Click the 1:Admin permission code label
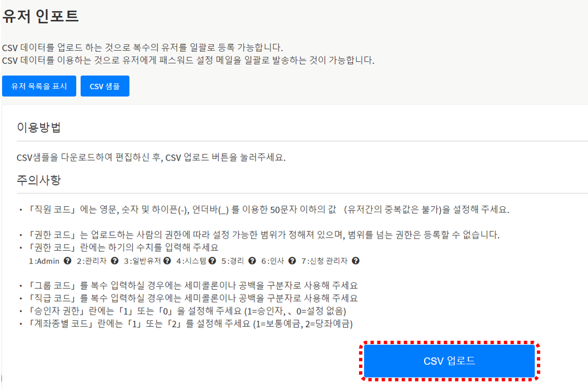Screen dimensions: 588x388 pyautogui.click(x=45, y=261)
